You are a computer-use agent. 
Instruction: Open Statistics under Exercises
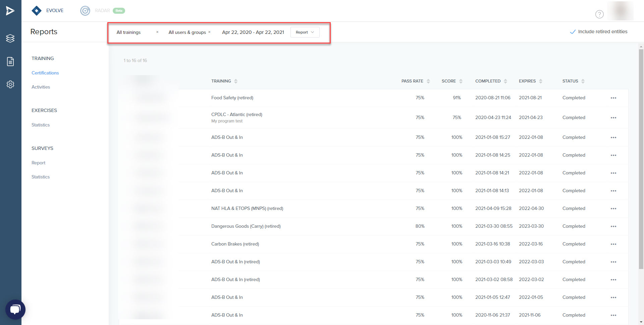click(41, 125)
